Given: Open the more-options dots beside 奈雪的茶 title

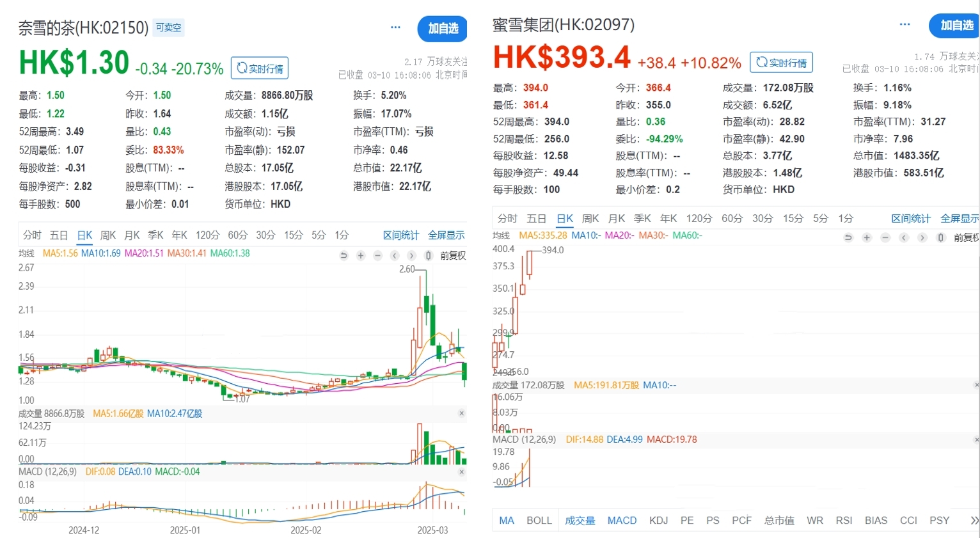Looking at the screenshot, I should point(395,27).
